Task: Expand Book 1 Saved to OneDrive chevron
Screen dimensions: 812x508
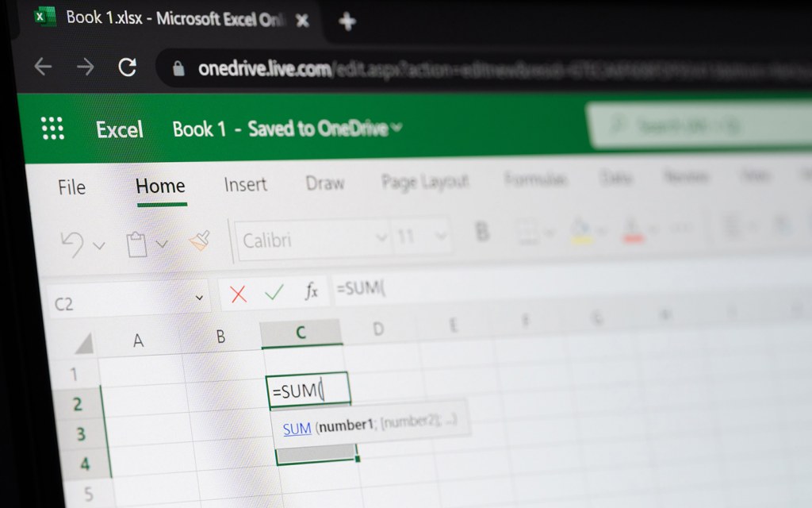Action: coord(396,126)
